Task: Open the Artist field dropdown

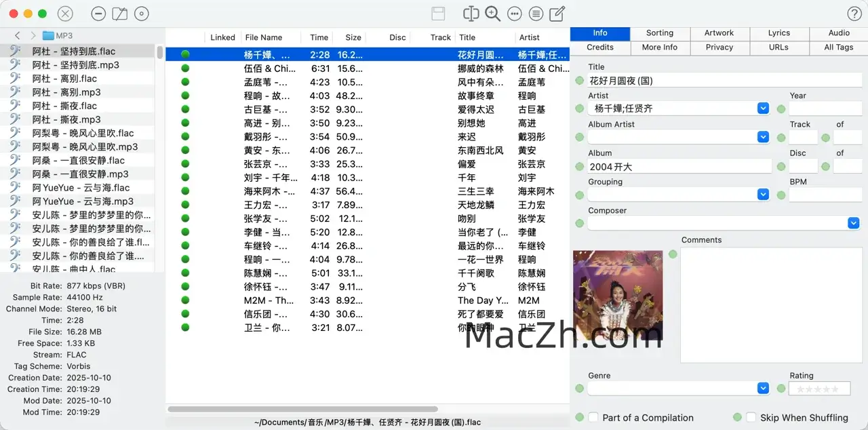Action: pyautogui.click(x=763, y=108)
